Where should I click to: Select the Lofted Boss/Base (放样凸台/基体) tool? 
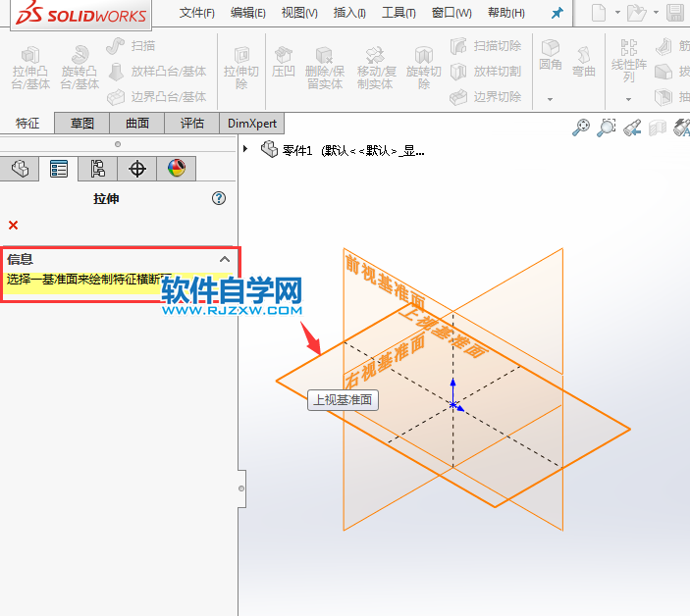(157, 72)
